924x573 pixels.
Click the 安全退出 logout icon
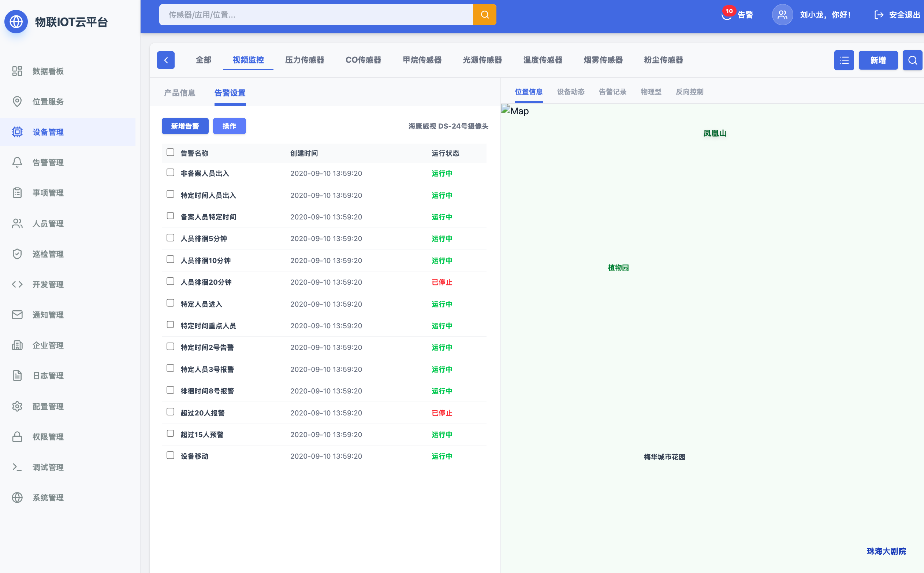pos(879,15)
